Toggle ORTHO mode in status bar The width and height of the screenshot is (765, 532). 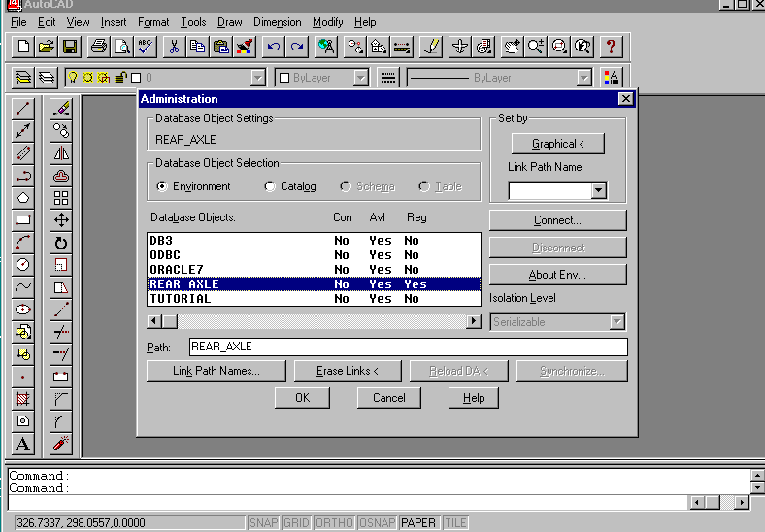click(x=334, y=522)
